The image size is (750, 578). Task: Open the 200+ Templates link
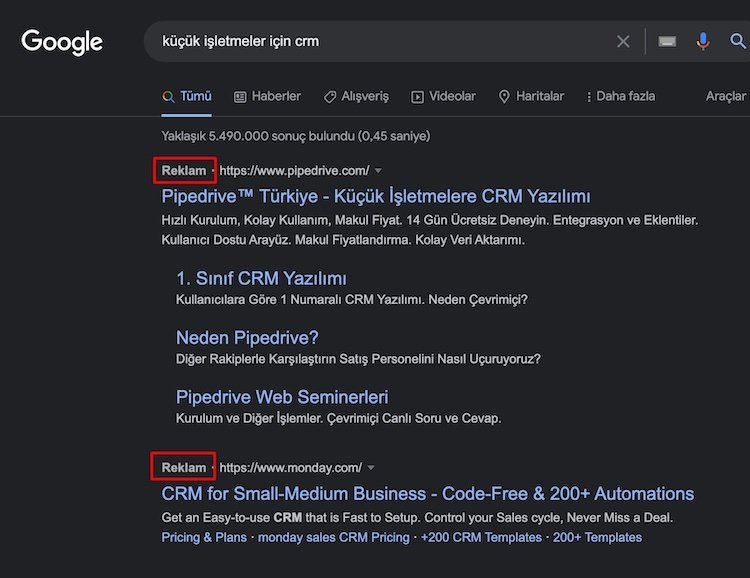pyautogui.click(x=597, y=537)
